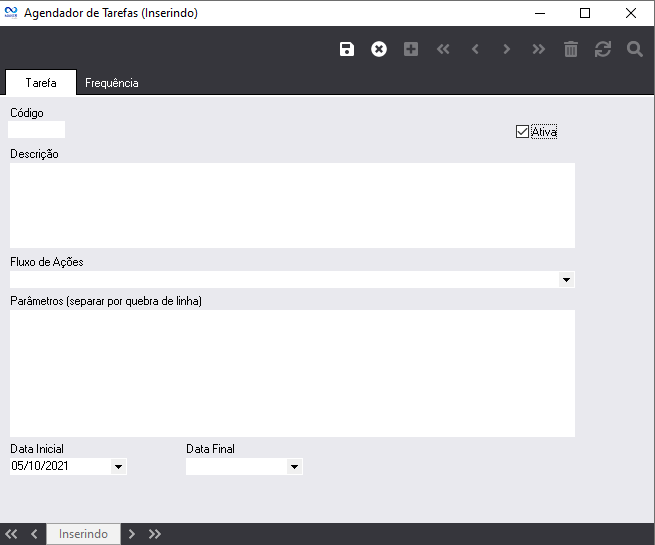Click inside the Descrição text area
The image size is (655, 545).
(292, 205)
